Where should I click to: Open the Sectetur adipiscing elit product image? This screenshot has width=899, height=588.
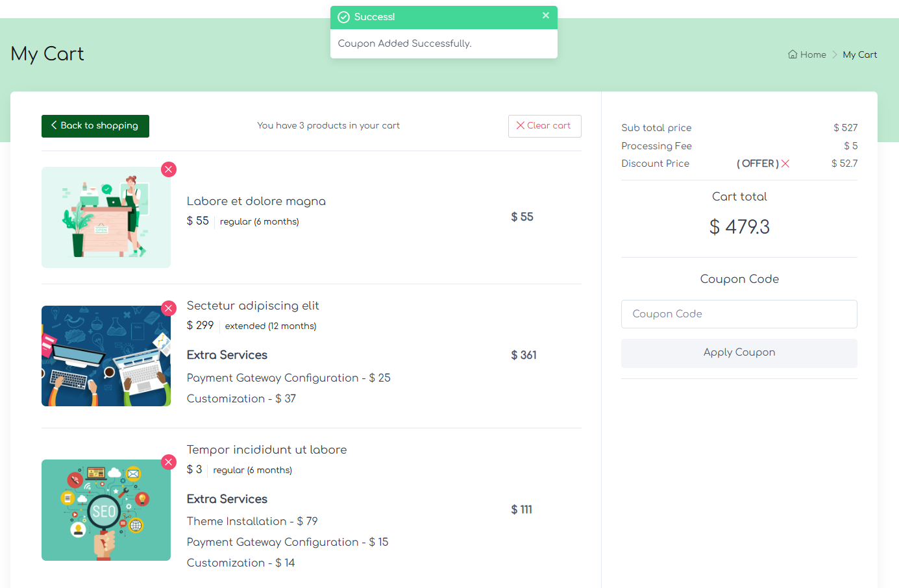pyautogui.click(x=106, y=356)
